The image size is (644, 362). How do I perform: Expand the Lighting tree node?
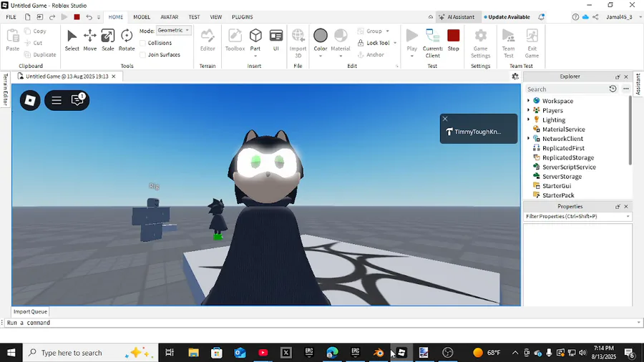point(529,119)
